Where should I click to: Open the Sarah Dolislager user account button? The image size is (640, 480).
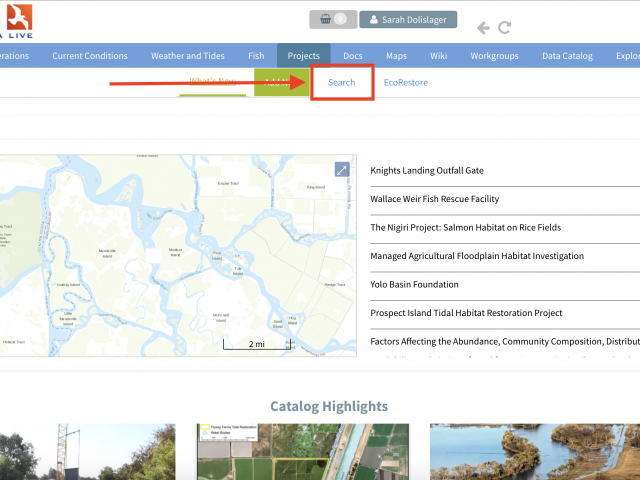[x=408, y=19]
